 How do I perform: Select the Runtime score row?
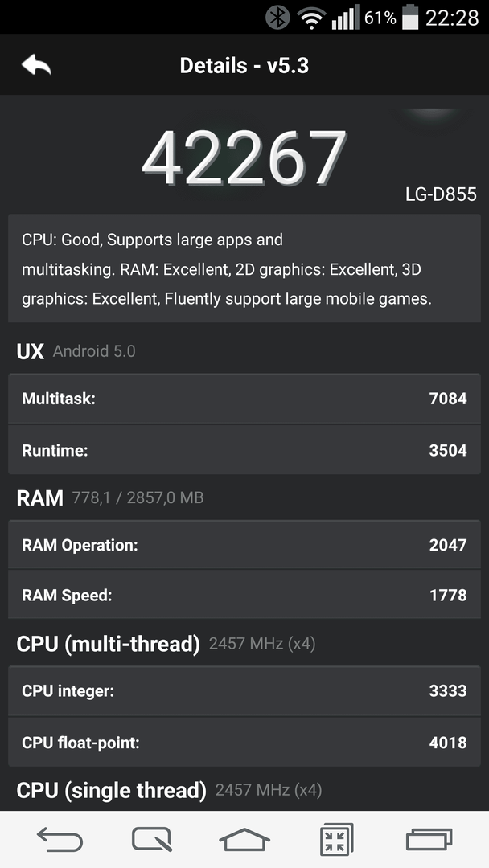pyautogui.click(x=244, y=450)
